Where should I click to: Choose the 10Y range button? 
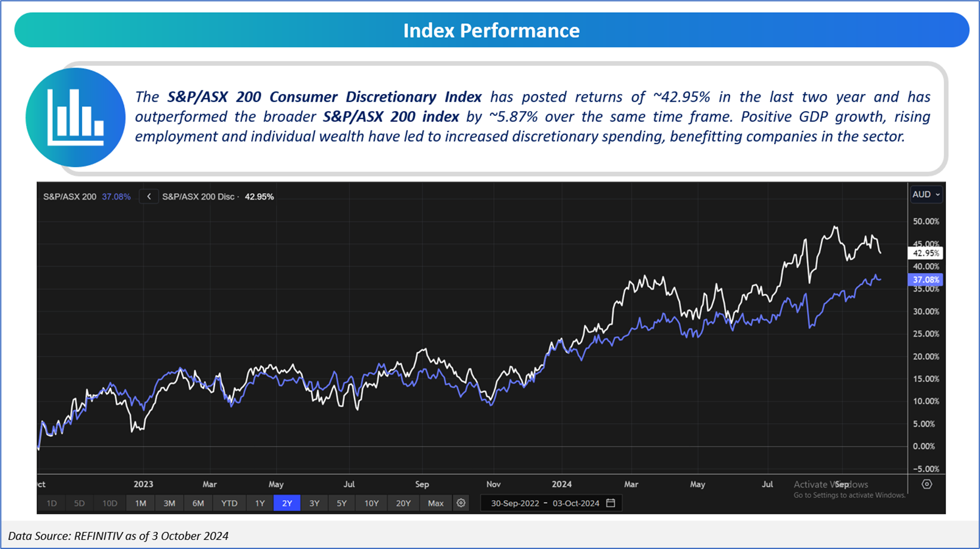372,503
